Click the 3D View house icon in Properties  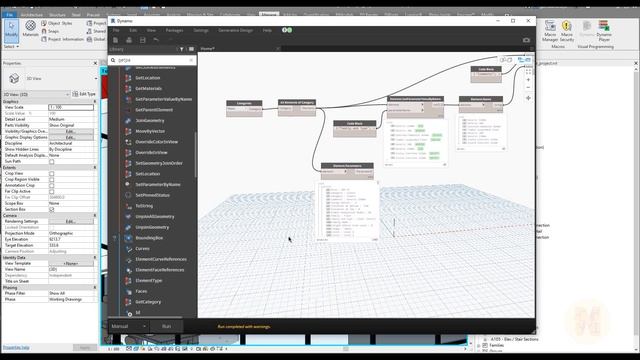(14, 78)
